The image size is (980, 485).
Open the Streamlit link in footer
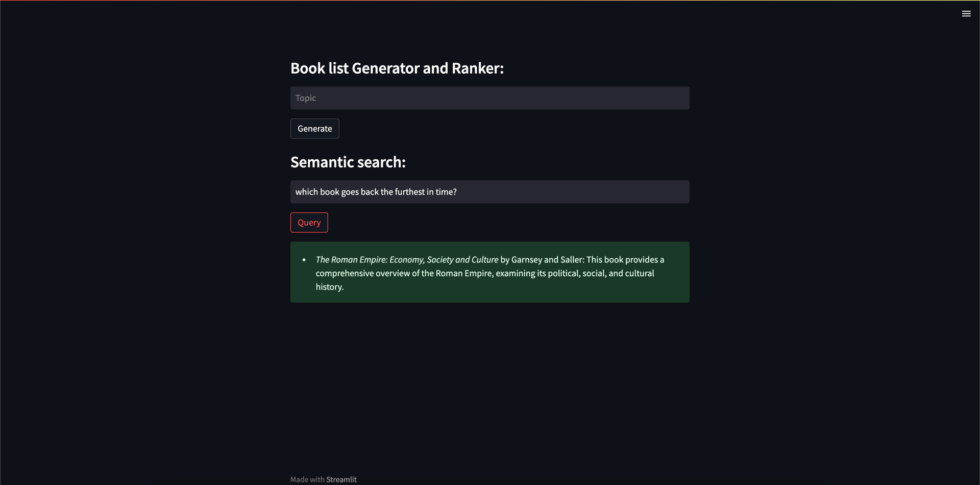341,479
